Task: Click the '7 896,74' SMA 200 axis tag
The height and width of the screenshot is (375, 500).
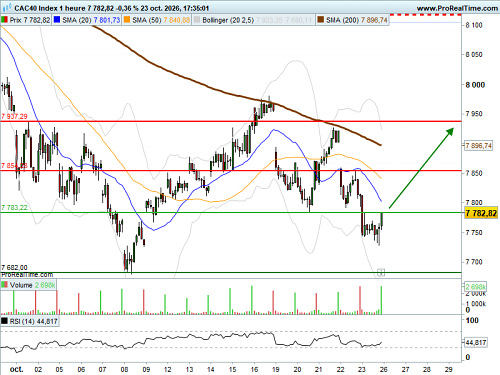Action: [478, 146]
